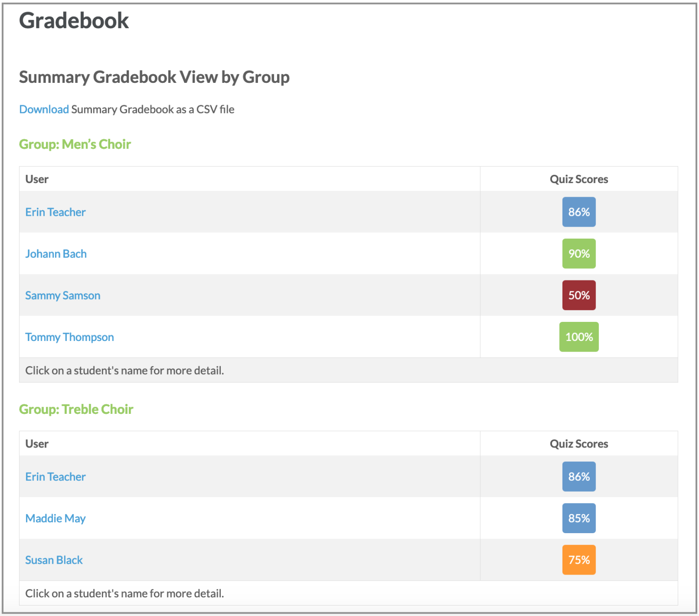
Task: Select Maddie May in the Treble Choir group
Action: [55, 518]
